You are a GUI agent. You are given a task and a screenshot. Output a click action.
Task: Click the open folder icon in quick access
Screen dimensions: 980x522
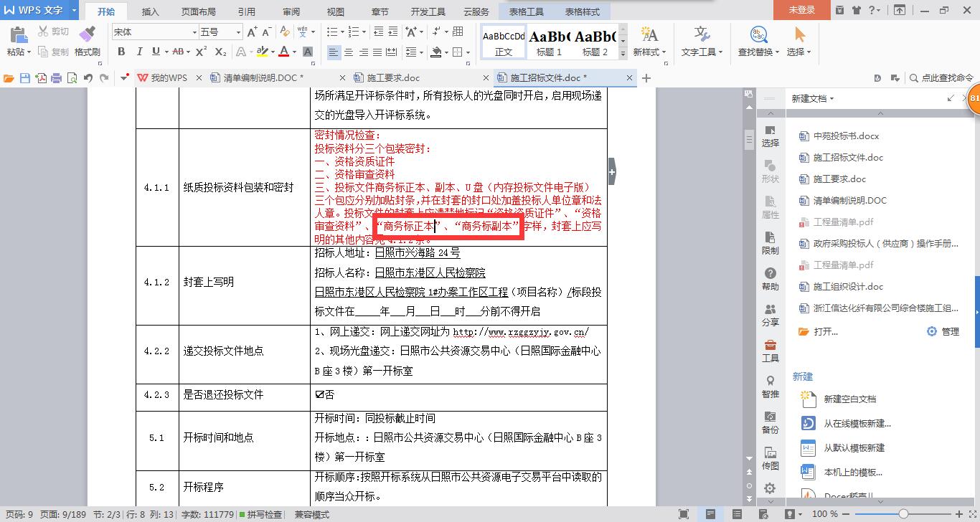click(x=9, y=78)
